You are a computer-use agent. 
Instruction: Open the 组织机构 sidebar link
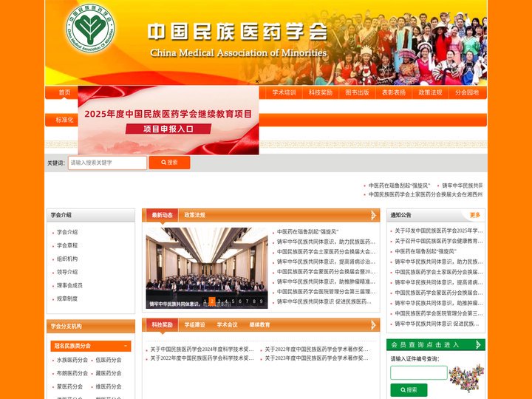(67, 259)
